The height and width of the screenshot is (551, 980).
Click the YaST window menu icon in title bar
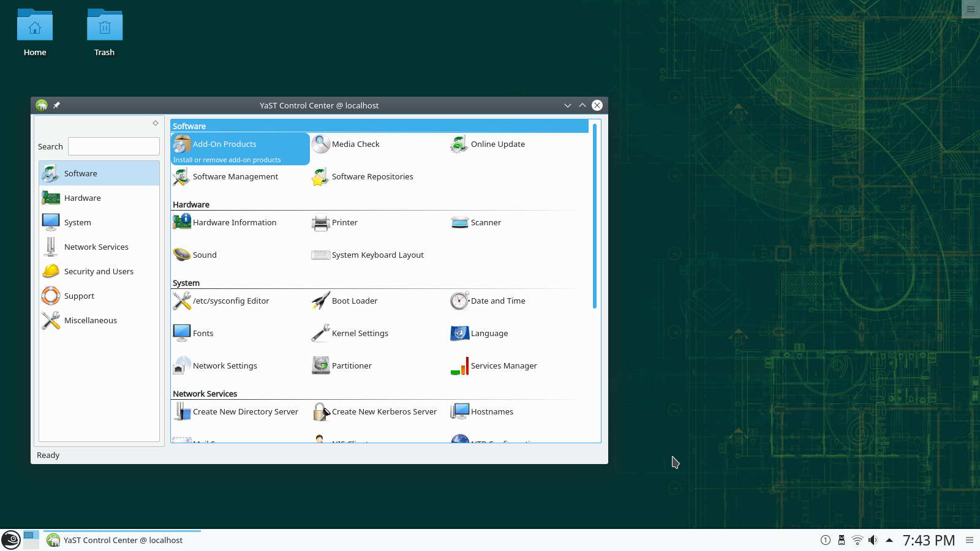[x=42, y=105]
